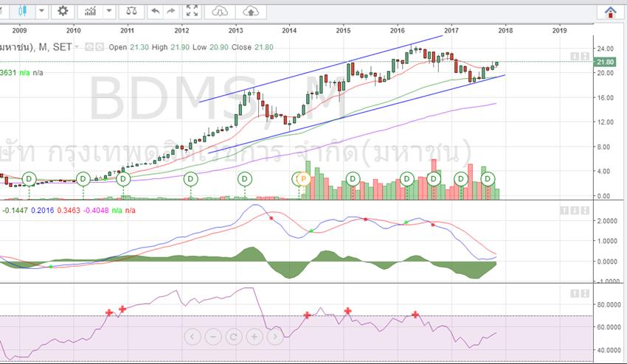Open the indicators bar-chart icon
Screen dimensions: 627x364
click(x=91, y=11)
